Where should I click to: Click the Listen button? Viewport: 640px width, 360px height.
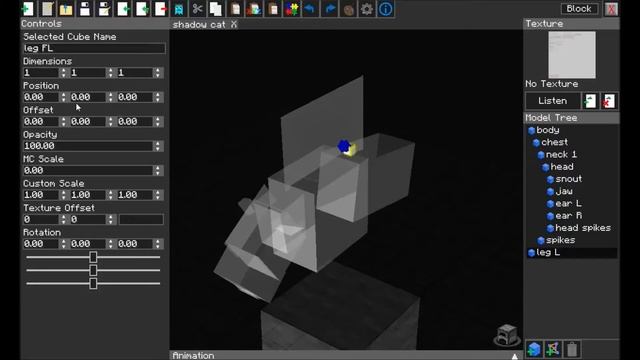point(552,101)
